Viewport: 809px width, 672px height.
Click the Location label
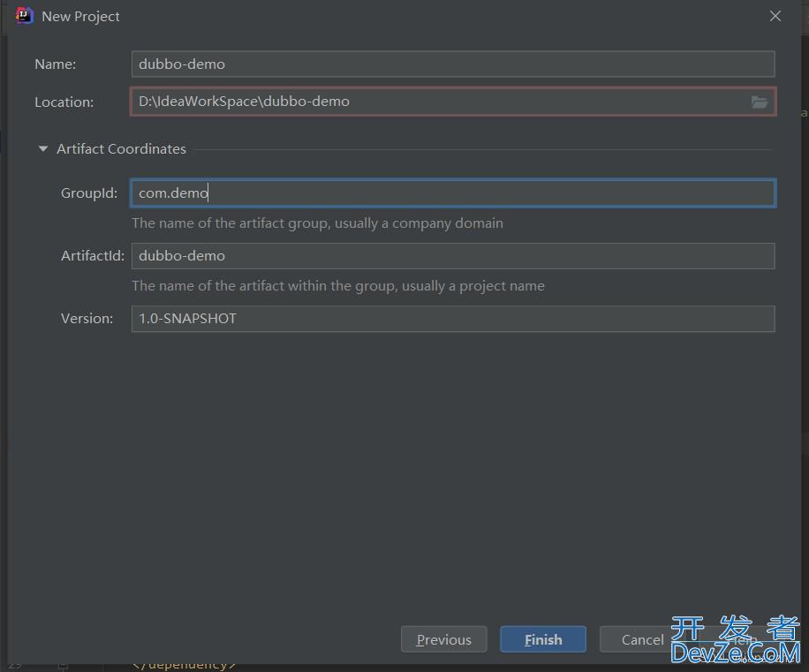tap(64, 102)
